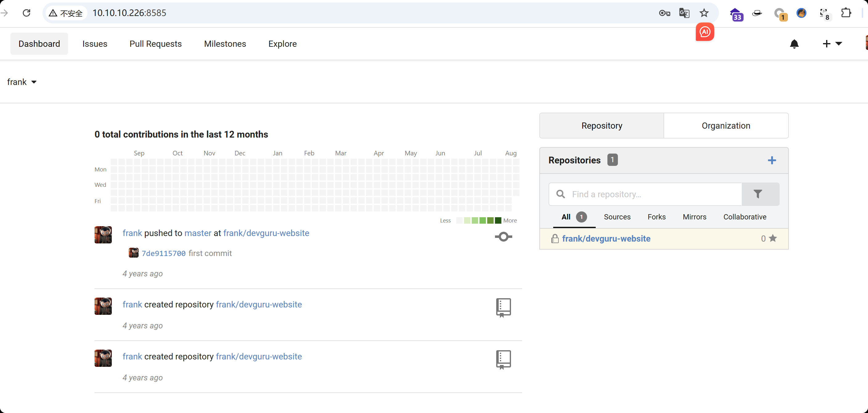Bookmark page with the star icon

pyautogui.click(x=704, y=13)
